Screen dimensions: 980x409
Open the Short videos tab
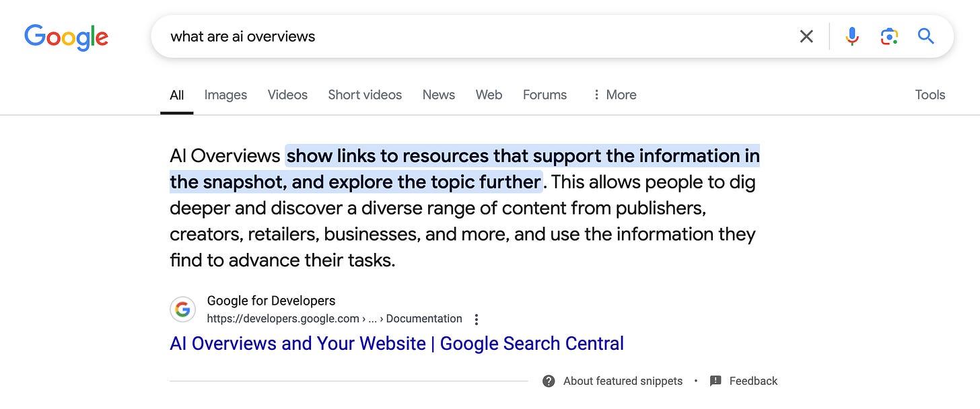[365, 95]
